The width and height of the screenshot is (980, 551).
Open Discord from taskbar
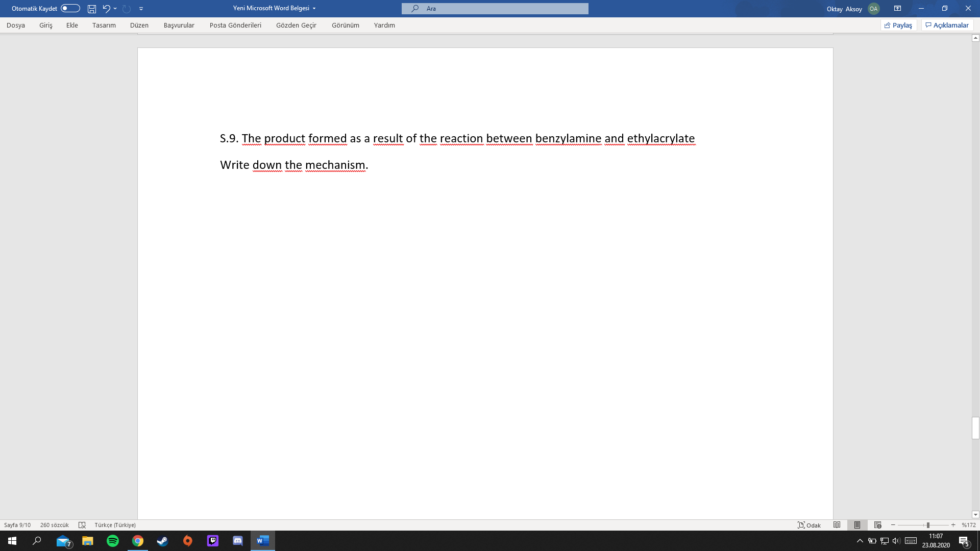pos(238,541)
